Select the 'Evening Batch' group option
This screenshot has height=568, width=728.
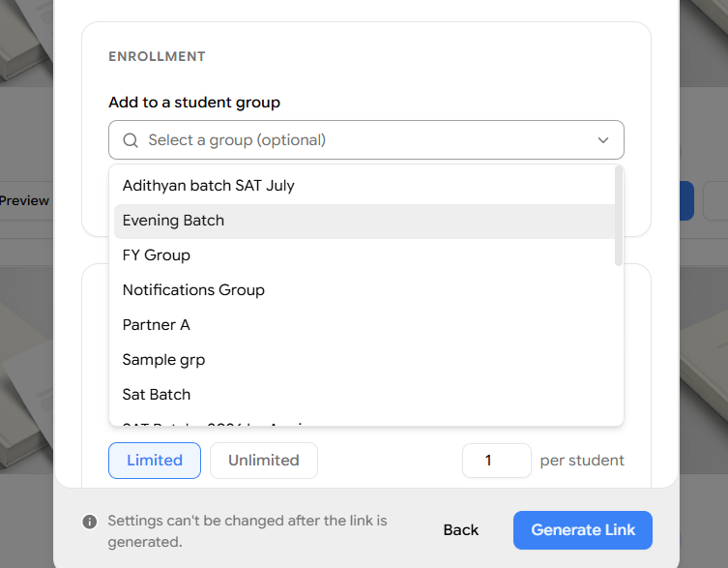(364, 222)
